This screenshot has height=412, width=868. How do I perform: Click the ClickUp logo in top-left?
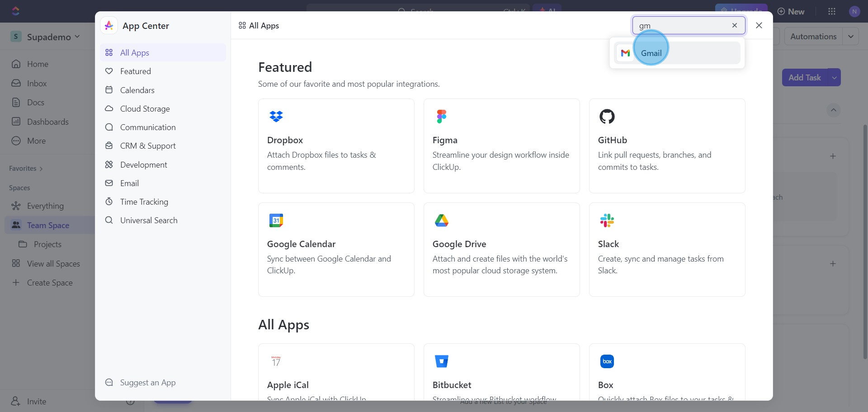point(15,11)
